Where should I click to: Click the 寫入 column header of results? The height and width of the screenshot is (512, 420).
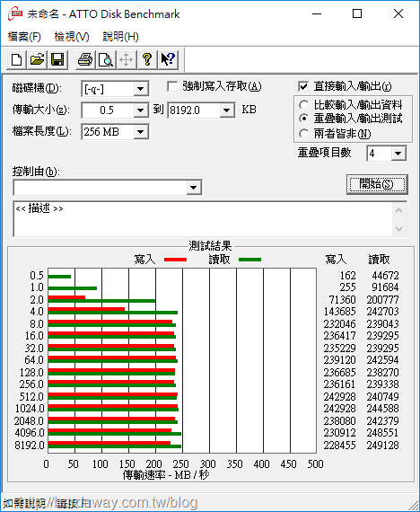336,260
